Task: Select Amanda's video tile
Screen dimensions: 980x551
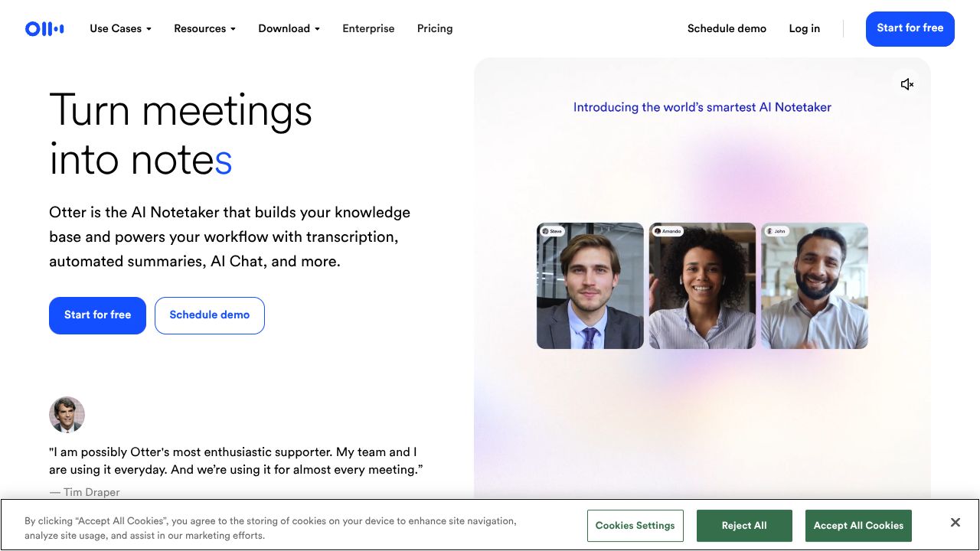Action: pyautogui.click(x=702, y=286)
